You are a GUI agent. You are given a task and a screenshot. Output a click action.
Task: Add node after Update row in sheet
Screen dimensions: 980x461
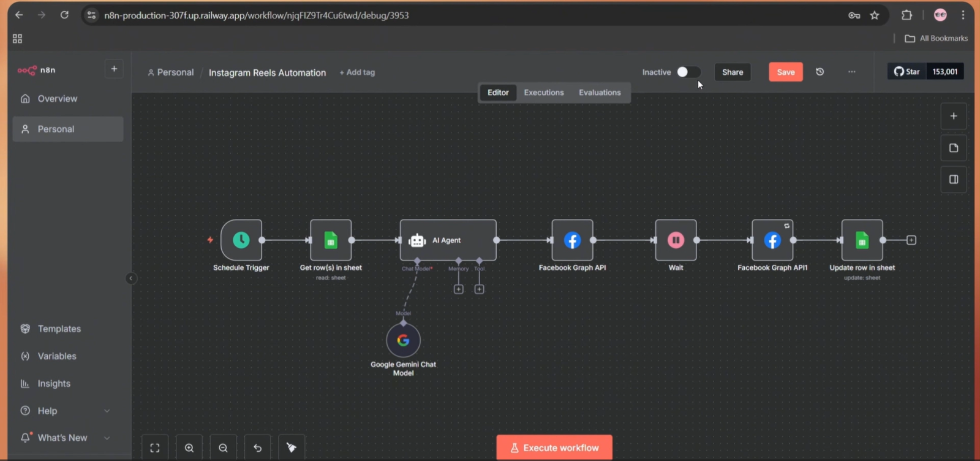point(911,240)
